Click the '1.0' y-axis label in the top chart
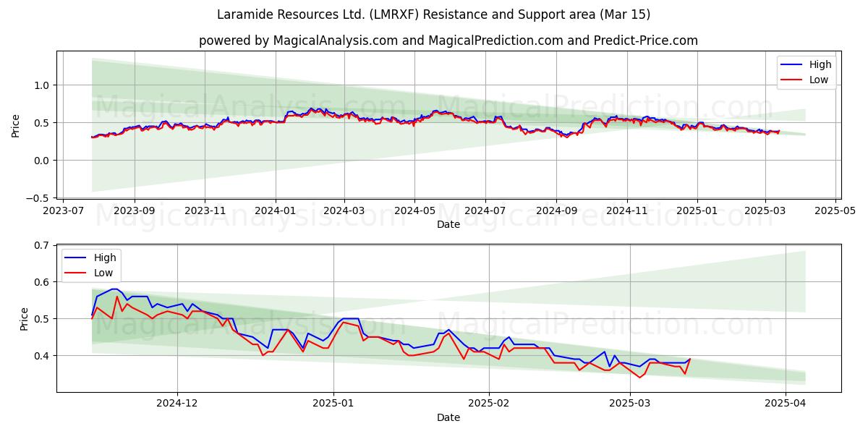Image resolution: width=868 pixels, height=434 pixels. click(43, 85)
